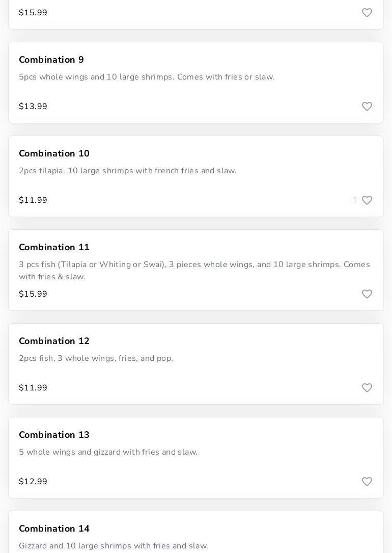
Task: Click the heart on Combination 12
Action: (367, 388)
